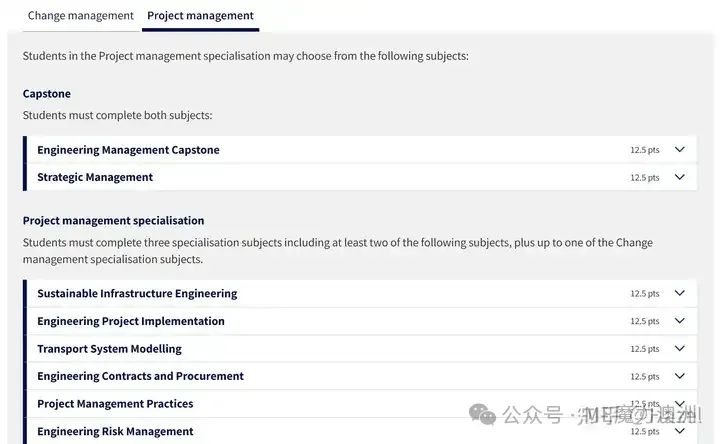Expand Engineering Project Implementation chevron
The image size is (720, 444).
click(x=680, y=320)
